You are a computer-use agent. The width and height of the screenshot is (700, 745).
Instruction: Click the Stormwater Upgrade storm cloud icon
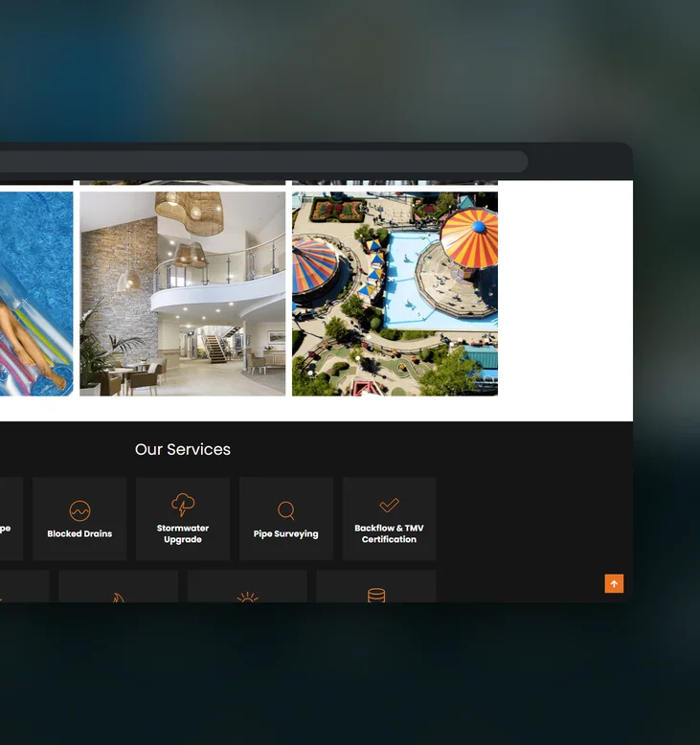click(x=183, y=505)
